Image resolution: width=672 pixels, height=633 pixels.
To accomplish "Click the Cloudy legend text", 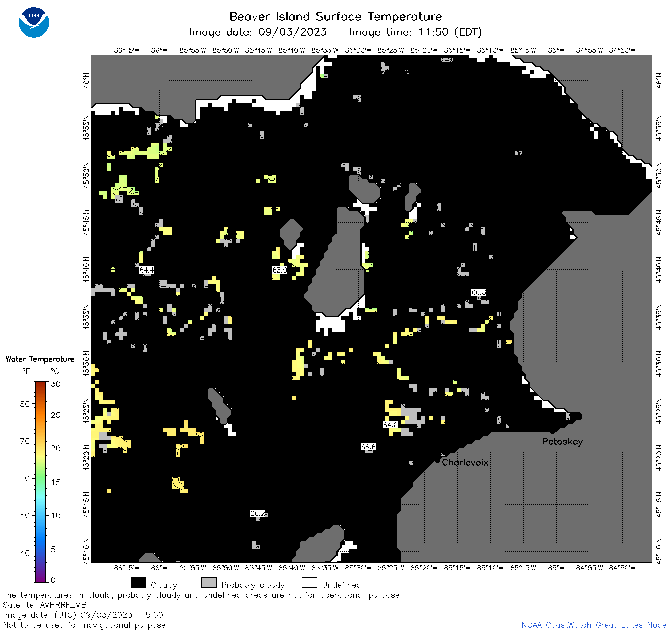I will coord(163,585).
